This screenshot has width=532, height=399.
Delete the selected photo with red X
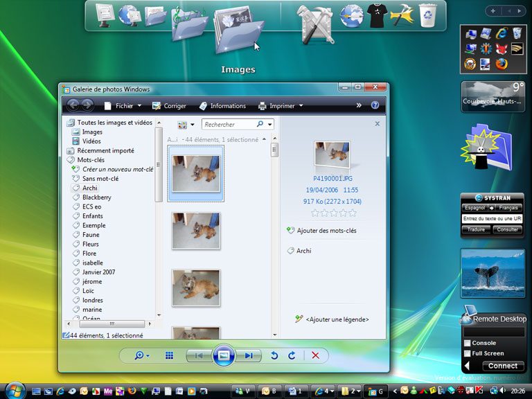click(x=316, y=355)
